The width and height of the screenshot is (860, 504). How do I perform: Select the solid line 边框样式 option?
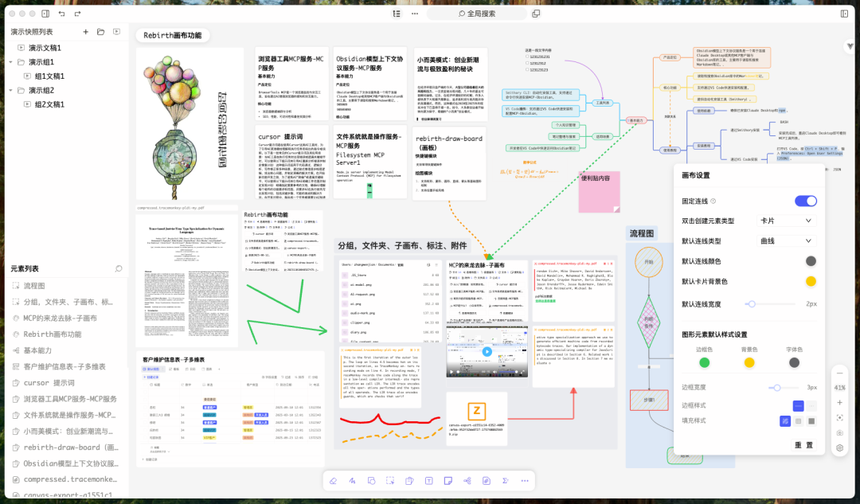[x=798, y=406]
